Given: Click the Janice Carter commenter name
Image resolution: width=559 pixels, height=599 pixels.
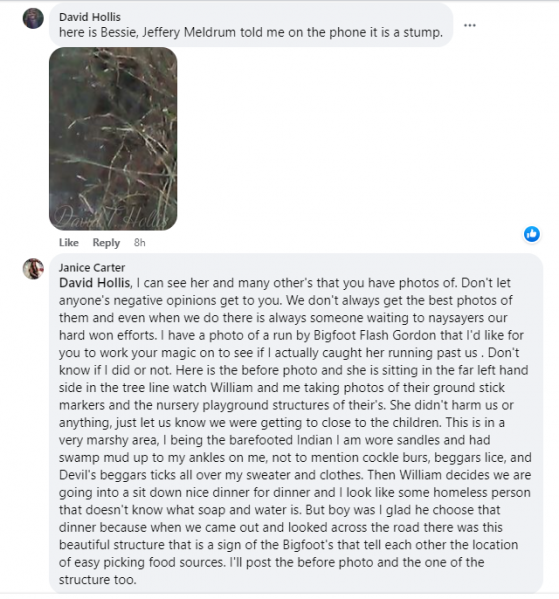Looking at the screenshot, I should [x=92, y=267].
